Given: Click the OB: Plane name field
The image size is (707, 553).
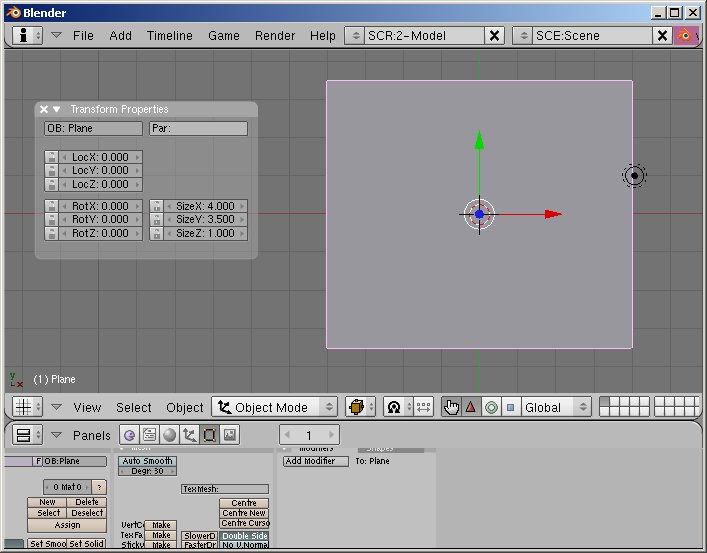Looking at the screenshot, I should point(93,129).
